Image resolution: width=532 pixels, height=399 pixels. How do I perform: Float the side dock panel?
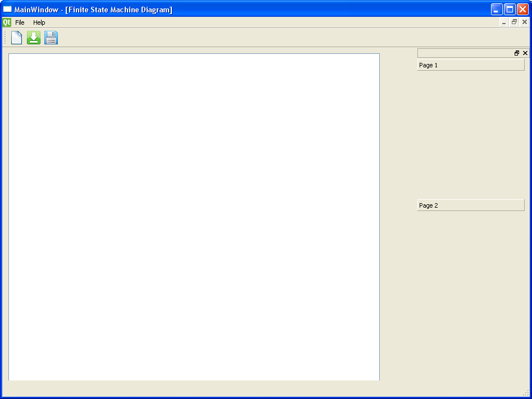(517, 53)
